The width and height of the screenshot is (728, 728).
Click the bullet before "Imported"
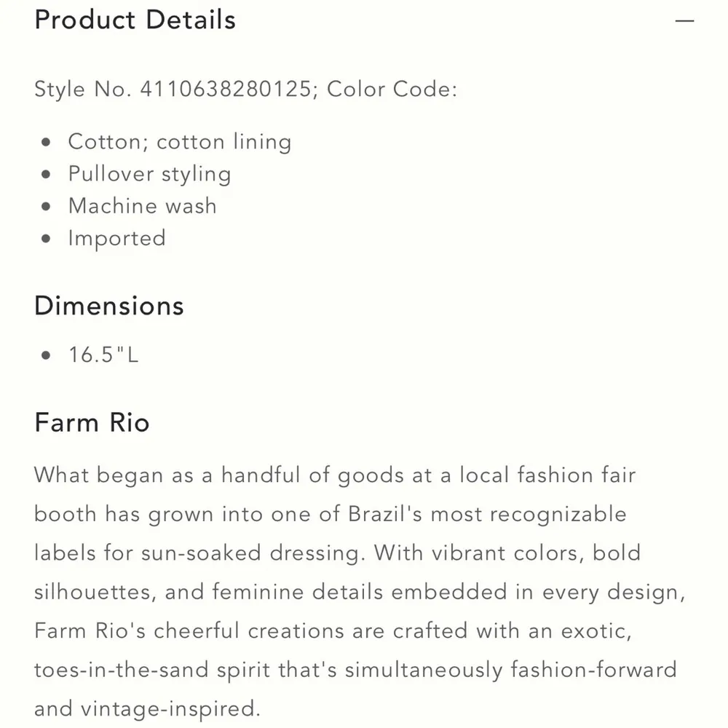tap(47, 239)
